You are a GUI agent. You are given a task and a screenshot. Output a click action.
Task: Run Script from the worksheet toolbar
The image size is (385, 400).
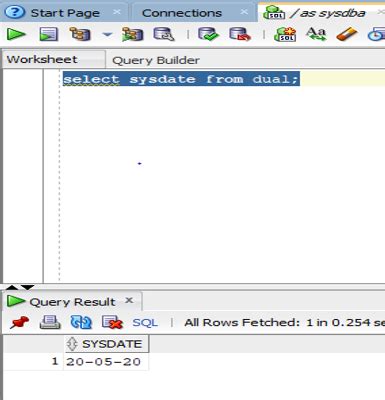point(49,34)
